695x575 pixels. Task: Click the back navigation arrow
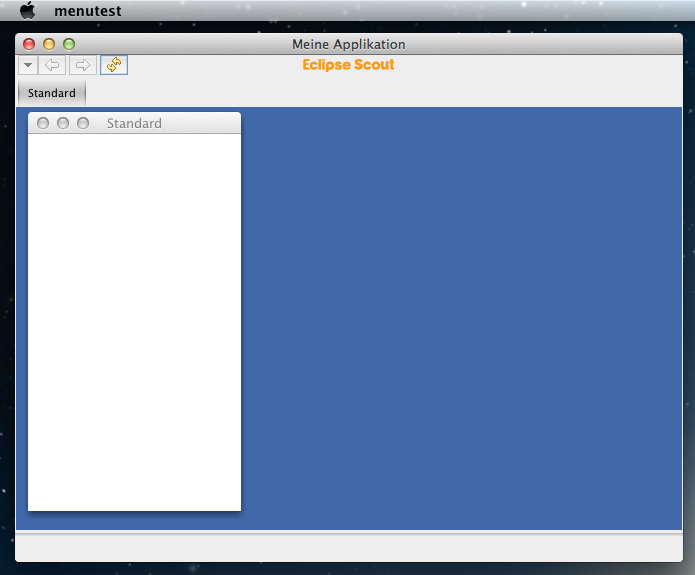click(x=52, y=65)
